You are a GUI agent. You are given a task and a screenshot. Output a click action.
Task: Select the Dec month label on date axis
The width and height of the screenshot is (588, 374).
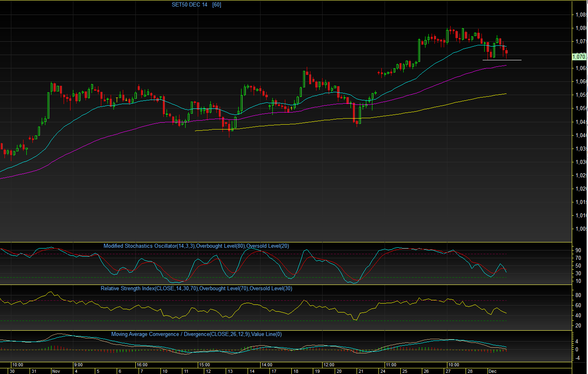[493, 371]
